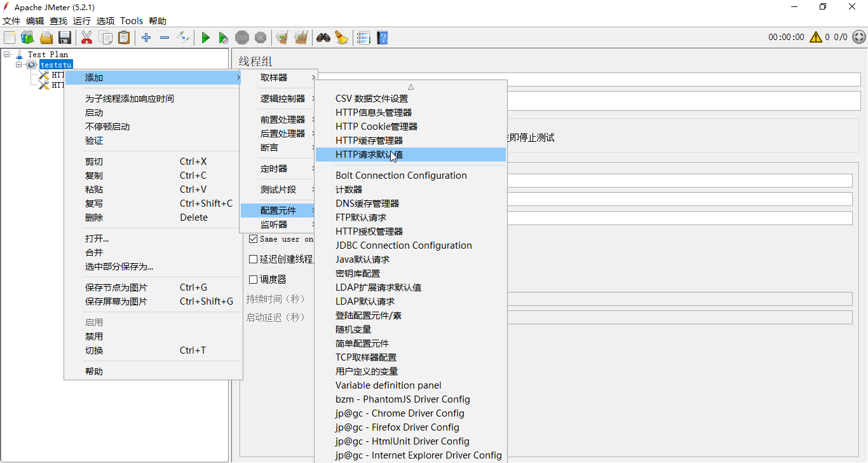The image size is (868, 463).
Task: Click the yellow warning triangle log icon
Action: click(816, 38)
